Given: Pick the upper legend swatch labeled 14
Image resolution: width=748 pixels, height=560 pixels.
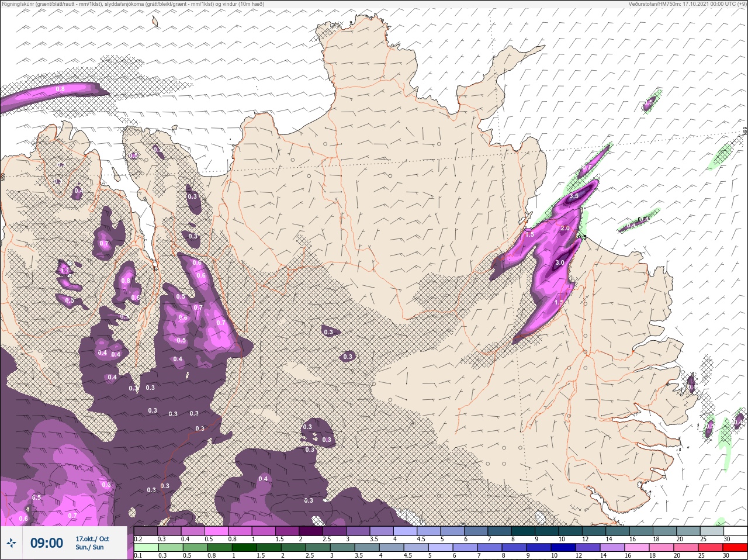Looking at the screenshot, I should click(618, 531).
